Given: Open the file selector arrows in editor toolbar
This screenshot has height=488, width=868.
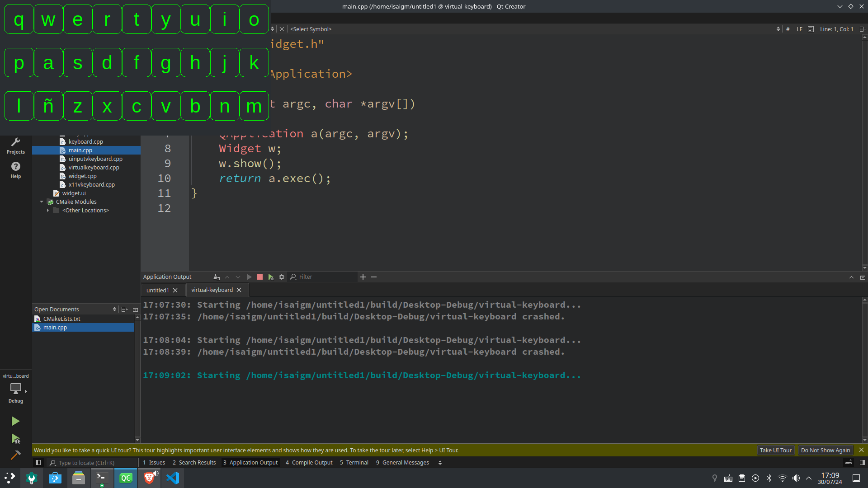Looking at the screenshot, I should coord(272,29).
